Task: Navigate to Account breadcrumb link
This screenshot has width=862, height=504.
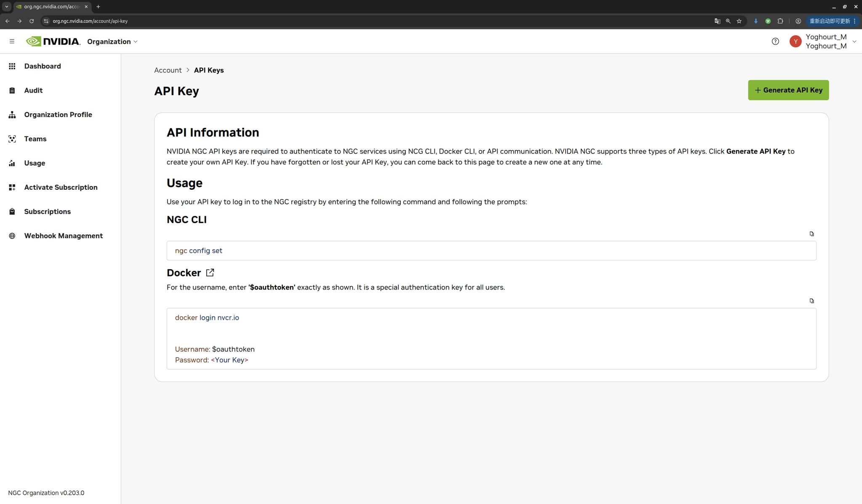Action: pyautogui.click(x=168, y=70)
